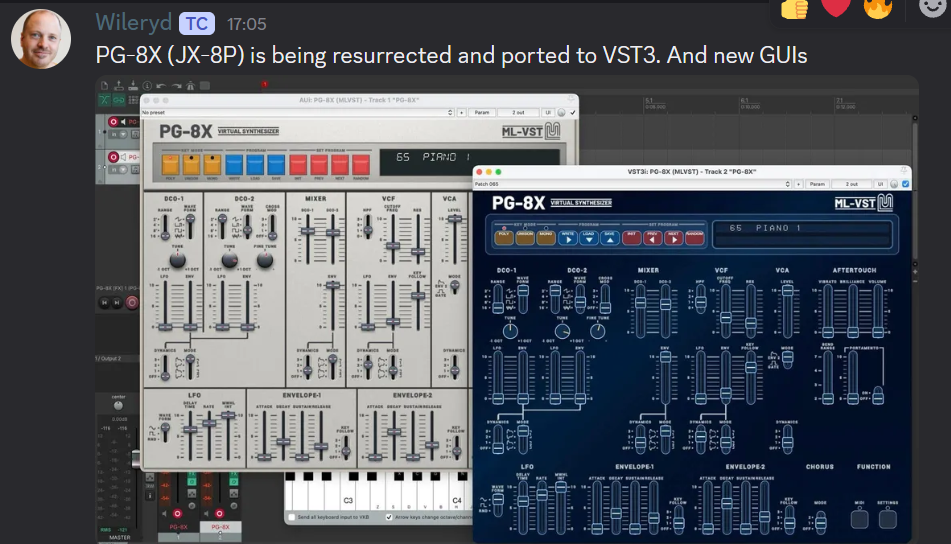Click plus preset button in VST3i window
Screen dimensions: 951x544
point(798,184)
